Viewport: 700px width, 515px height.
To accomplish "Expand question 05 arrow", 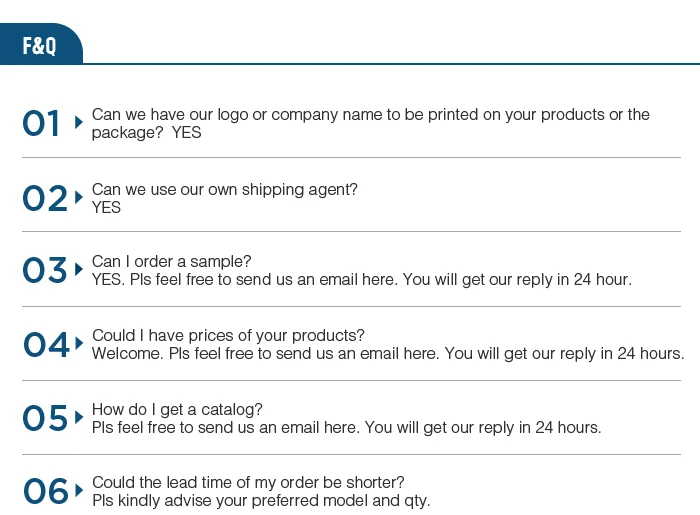I will click(79, 418).
